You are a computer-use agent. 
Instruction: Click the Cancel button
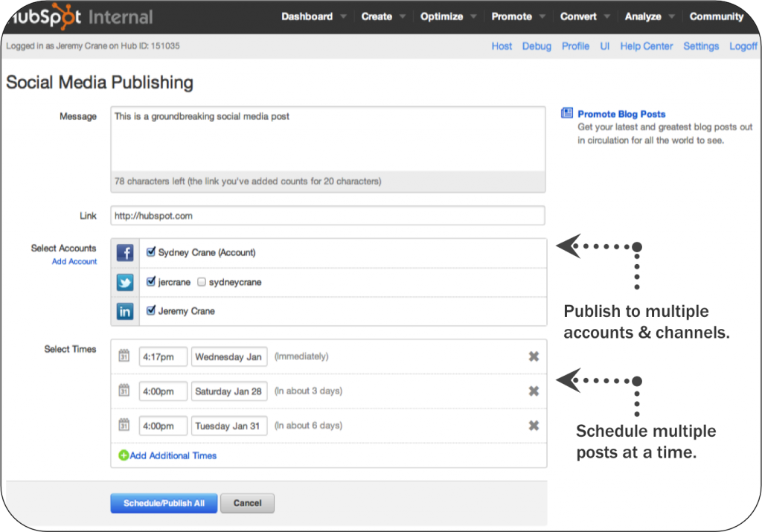tap(247, 503)
